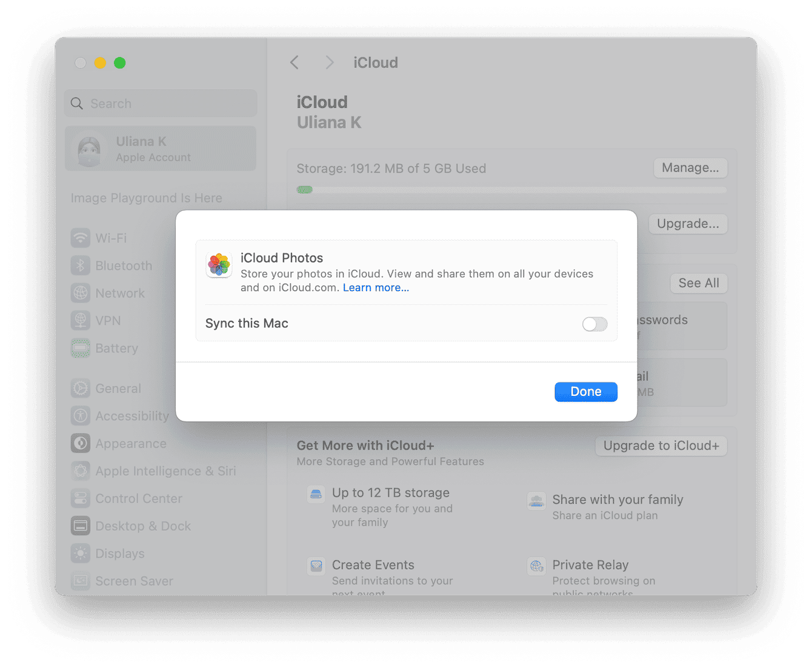Open Displays settings from the sidebar
The height and width of the screenshot is (668, 812).
pos(121,553)
